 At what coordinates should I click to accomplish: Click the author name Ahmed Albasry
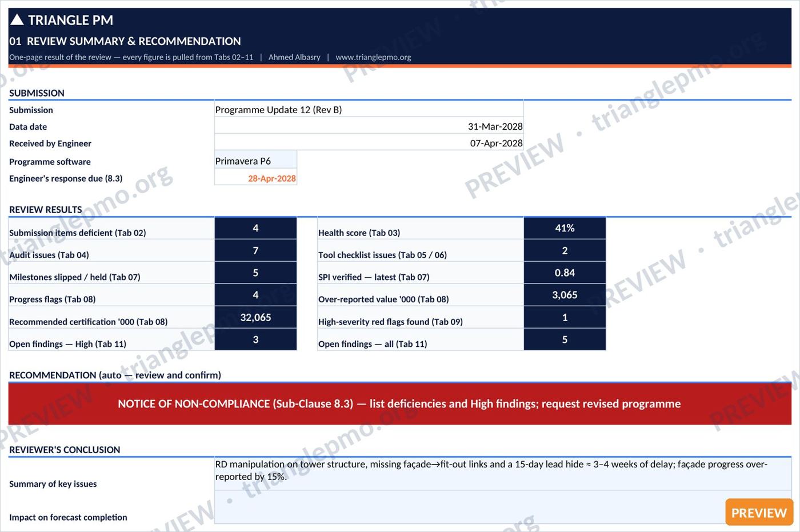(294, 57)
